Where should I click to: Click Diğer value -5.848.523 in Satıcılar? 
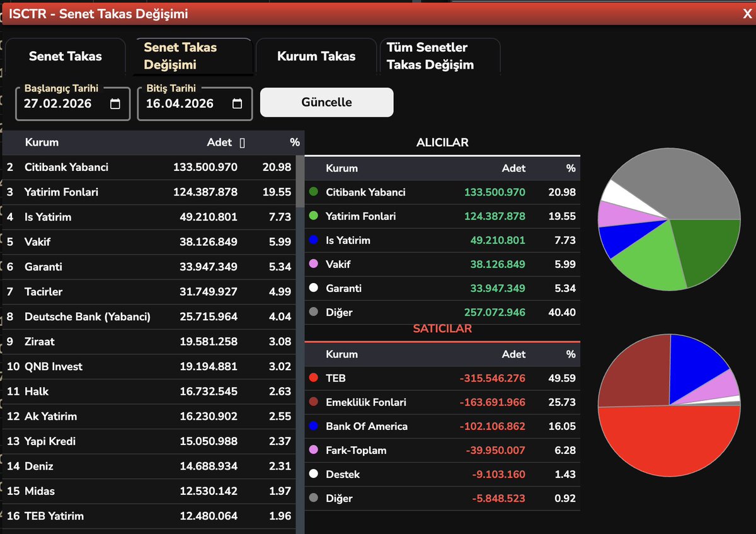[x=498, y=498]
